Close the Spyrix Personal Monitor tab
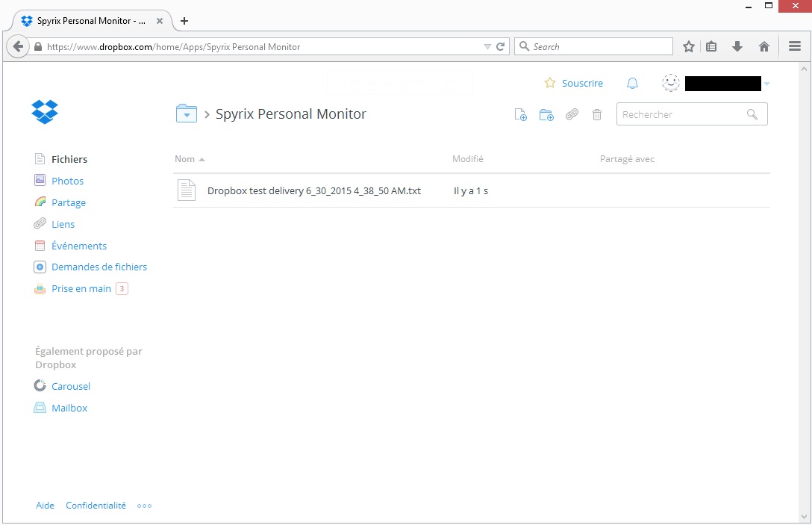 tap(160, 21)
